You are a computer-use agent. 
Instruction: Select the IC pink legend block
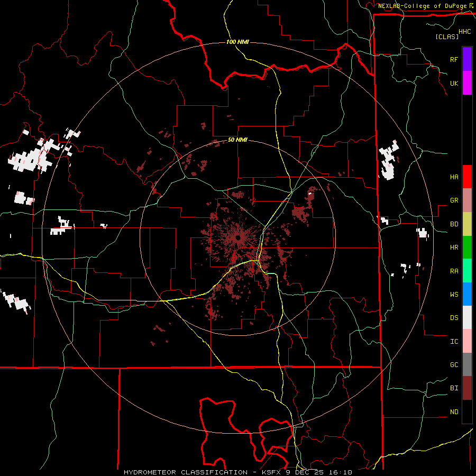coord(467,341)
